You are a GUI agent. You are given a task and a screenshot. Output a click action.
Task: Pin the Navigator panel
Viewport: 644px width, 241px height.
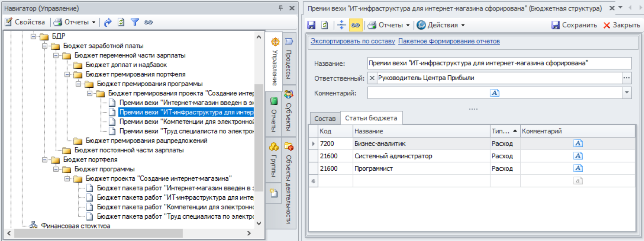click(281, 8)
